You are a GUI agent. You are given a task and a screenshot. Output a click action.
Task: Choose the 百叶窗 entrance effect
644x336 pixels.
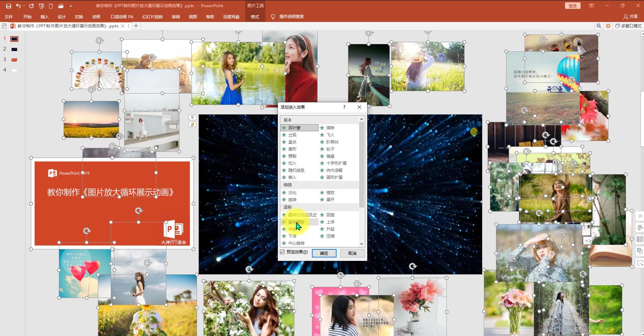tap(299, 128)
